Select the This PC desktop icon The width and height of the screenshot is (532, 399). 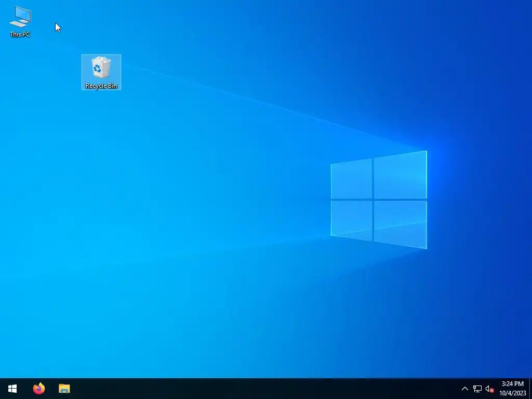point(20,21)
